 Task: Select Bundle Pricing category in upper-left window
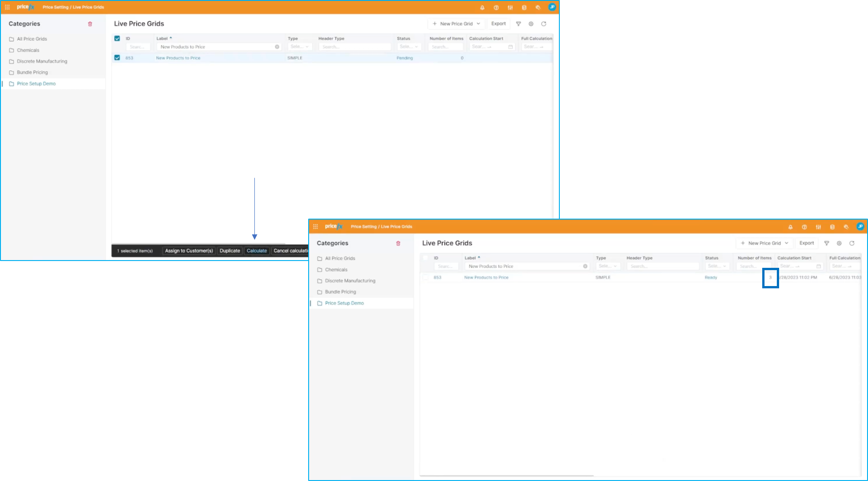[32, 72]
